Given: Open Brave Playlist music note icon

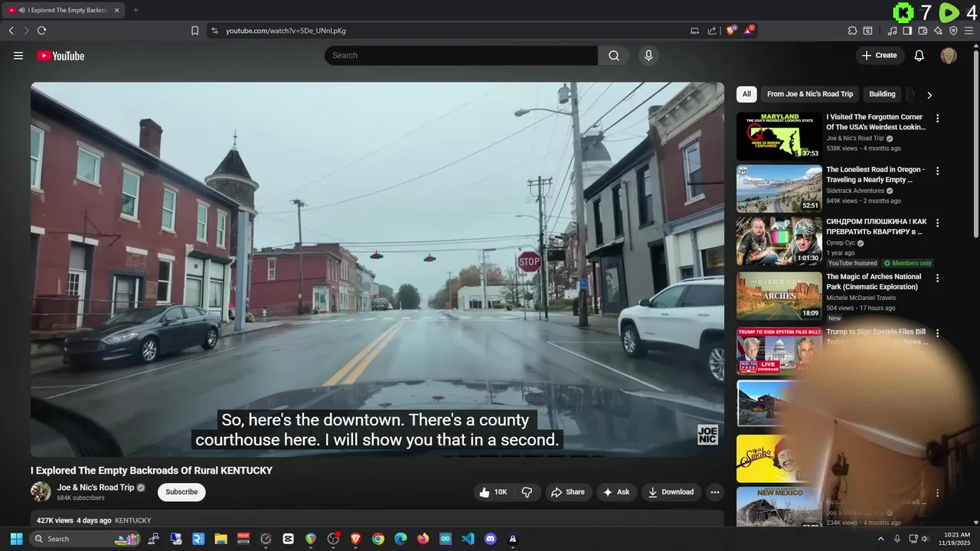Looking at the screenshot, I should [892, 31].
